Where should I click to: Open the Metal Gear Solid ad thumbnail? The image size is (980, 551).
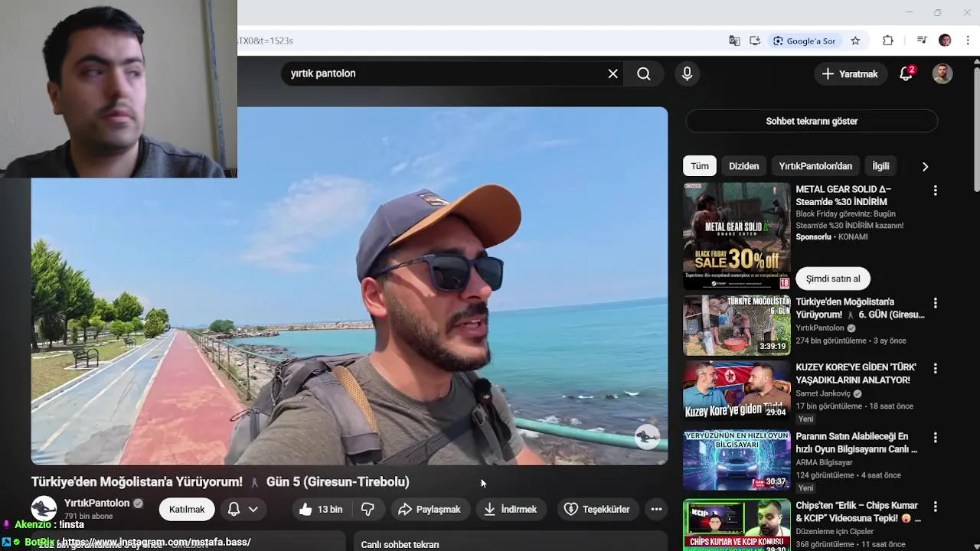[737, 236]
